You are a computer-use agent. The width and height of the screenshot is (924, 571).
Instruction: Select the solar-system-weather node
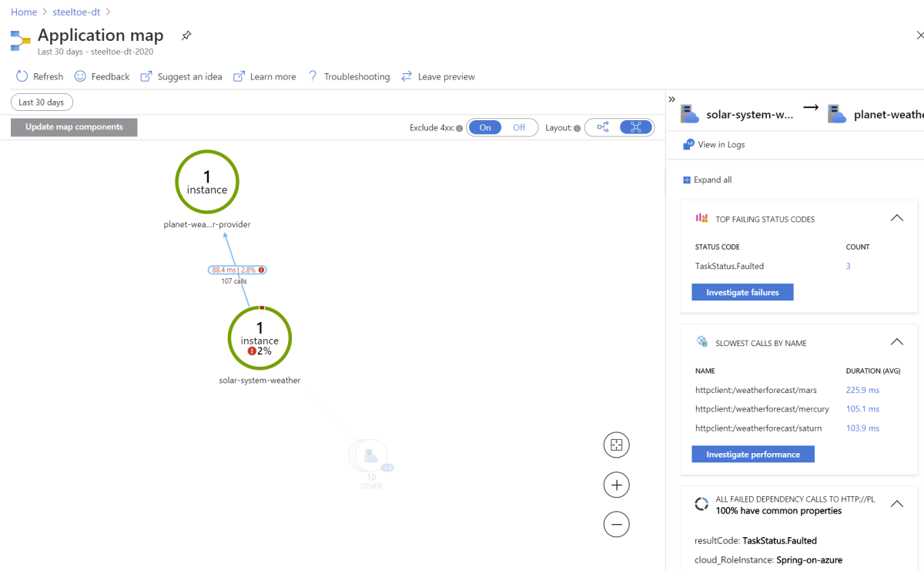coord(259,338)
